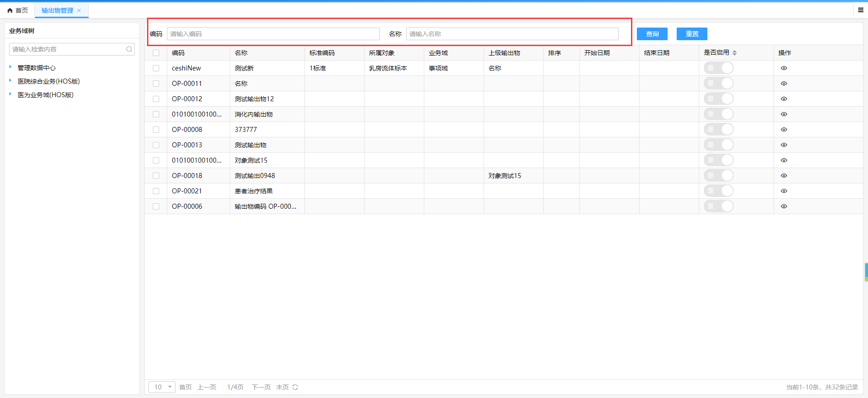Toggle the enabled switch for OP-00008
Viewport: 868px width, 398px height.
(718, 130)
